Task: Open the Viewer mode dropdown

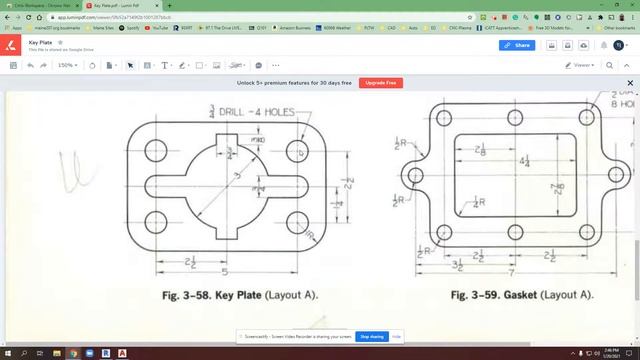Action: pyautogui.click(x=580, y=65)
